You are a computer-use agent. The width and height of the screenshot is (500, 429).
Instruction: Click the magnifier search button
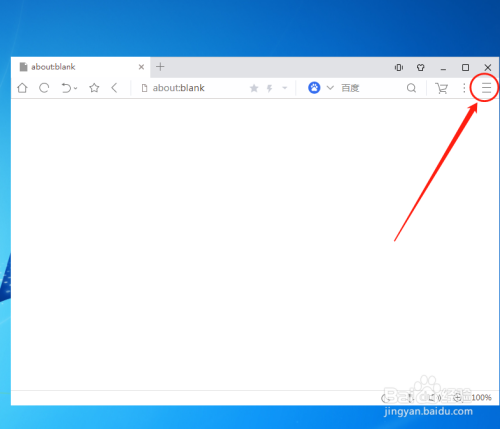[411, 88]
